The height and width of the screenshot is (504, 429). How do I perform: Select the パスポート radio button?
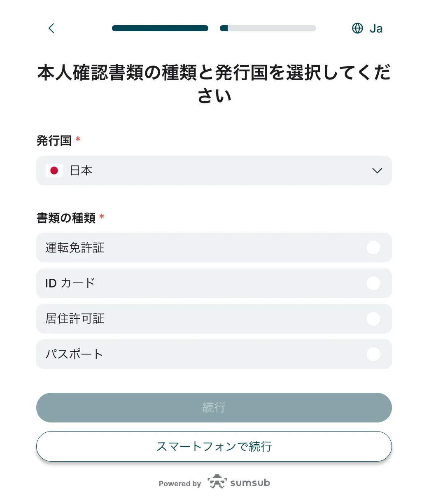pos(373,354)
